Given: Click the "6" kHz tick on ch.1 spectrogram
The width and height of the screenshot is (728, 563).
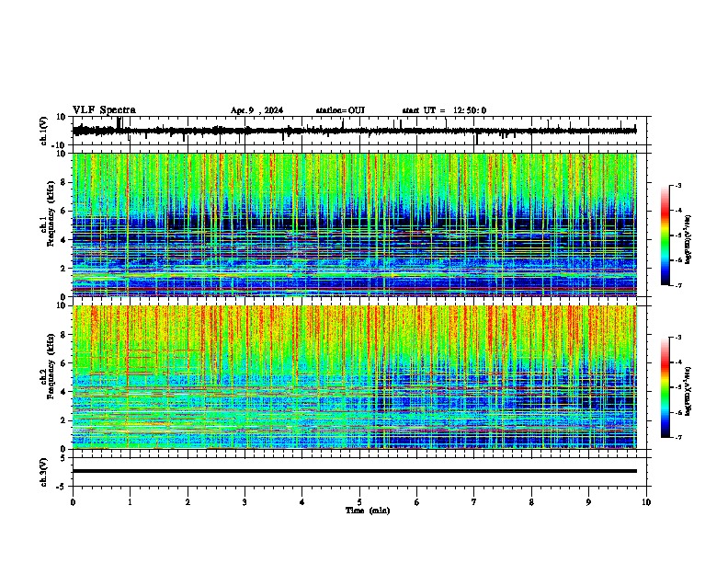Looking at the screenshot, I should 64,211.
